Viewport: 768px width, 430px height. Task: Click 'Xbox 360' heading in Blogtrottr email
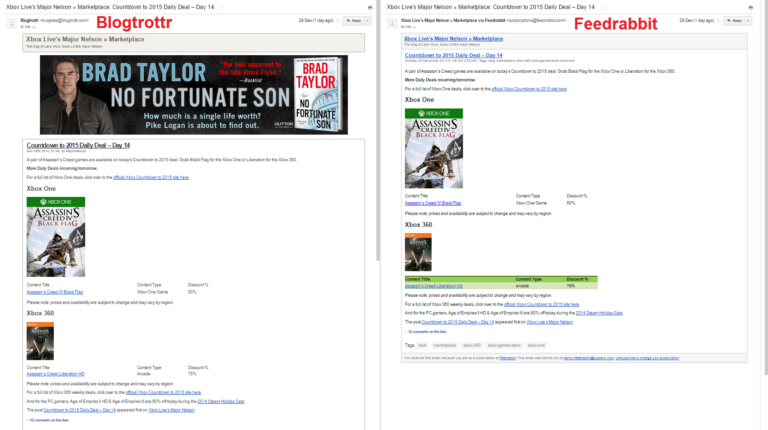click(x=40, y=313)
